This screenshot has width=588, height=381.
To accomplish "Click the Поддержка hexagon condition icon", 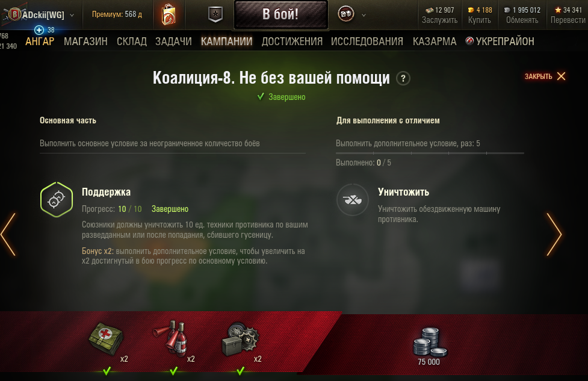I will click(x=57, y=199).
